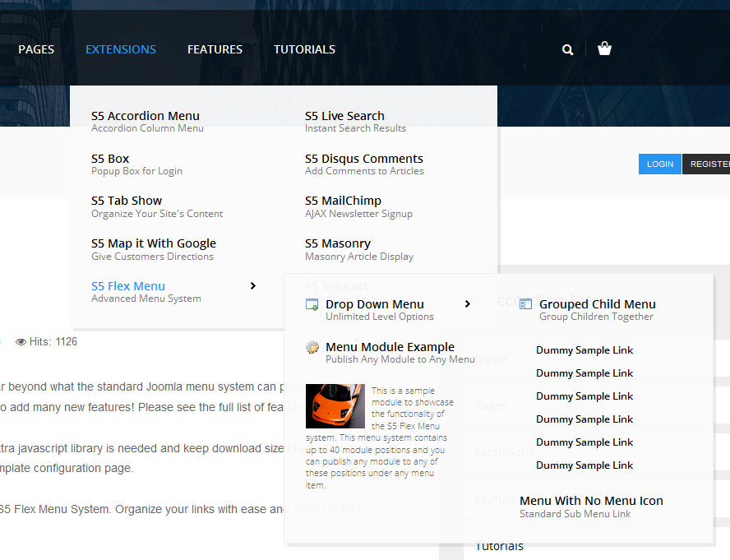This screenshot has width=730, height=560.
Task: Open Drop Down Menu item
Action: [x=375, y=304]
